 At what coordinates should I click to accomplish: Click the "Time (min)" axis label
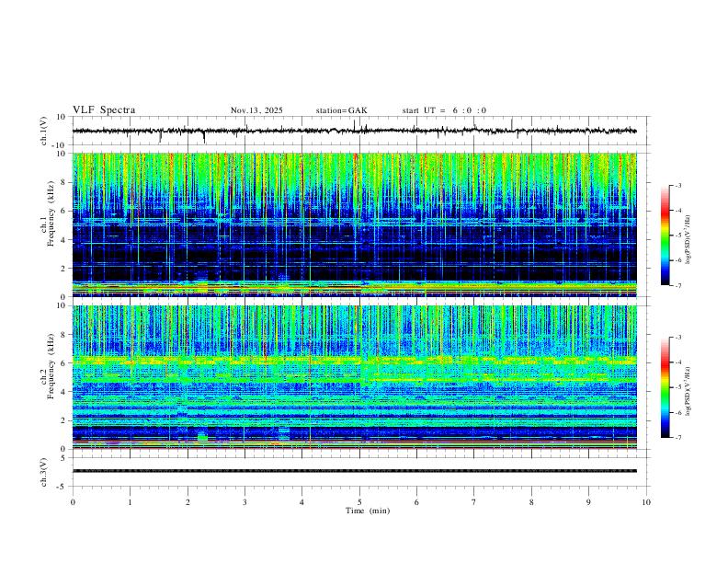[368, 511]
